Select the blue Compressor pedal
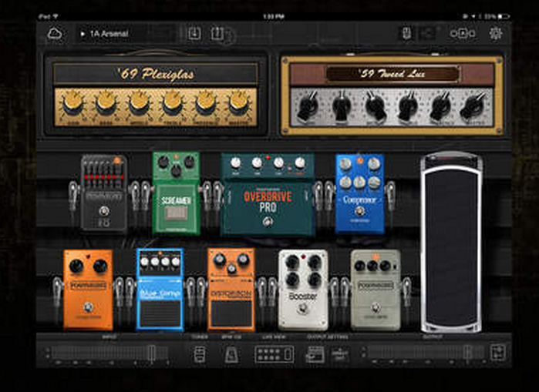This screenshot has width=539, height=392. (359, 194)
